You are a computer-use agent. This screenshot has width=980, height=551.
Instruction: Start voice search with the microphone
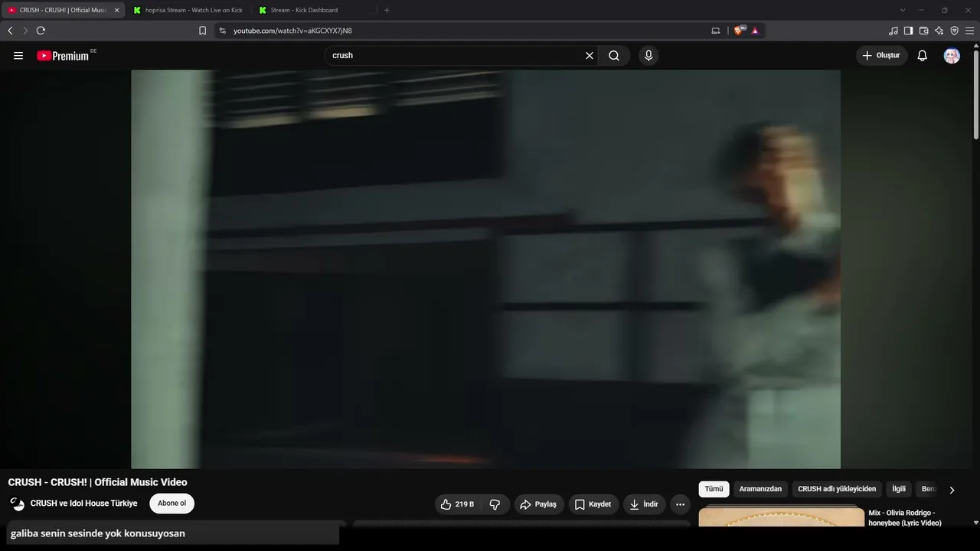point(648,56)
